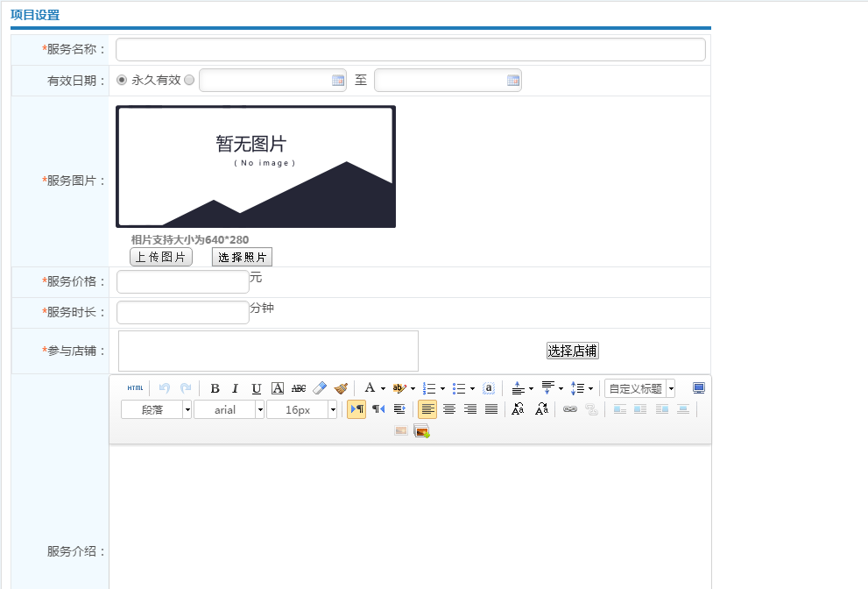
Task: Select the center alignment icon
Action: (x=448, y=408)
